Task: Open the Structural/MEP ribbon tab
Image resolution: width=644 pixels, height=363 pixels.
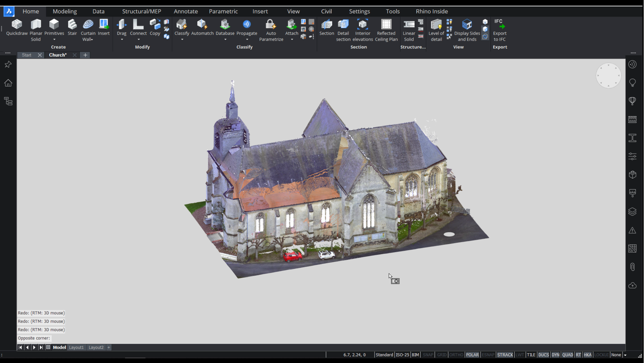Action: tap(141, 11)
